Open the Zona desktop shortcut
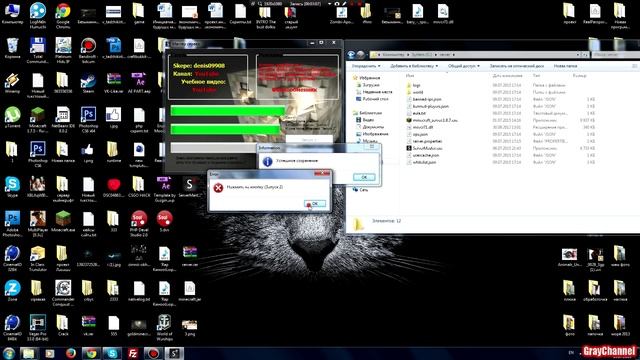The image size is (640, 360). 12,291
